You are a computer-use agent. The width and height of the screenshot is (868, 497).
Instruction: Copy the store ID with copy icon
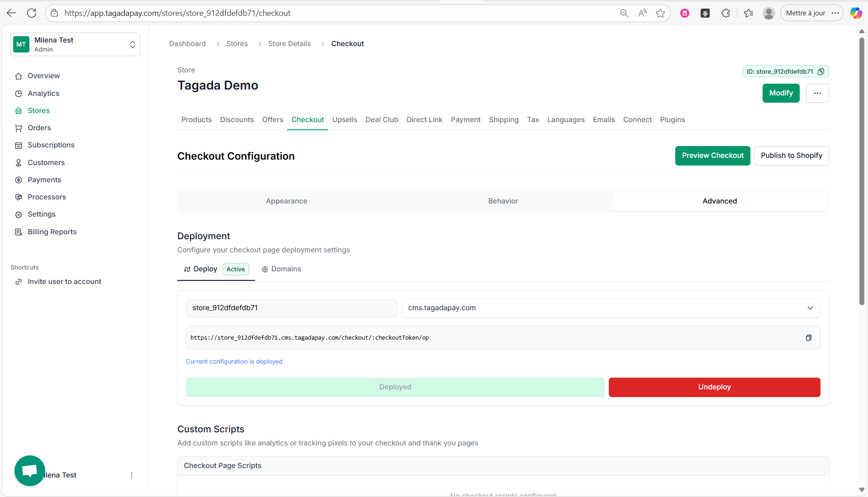(x=821, y=71)
